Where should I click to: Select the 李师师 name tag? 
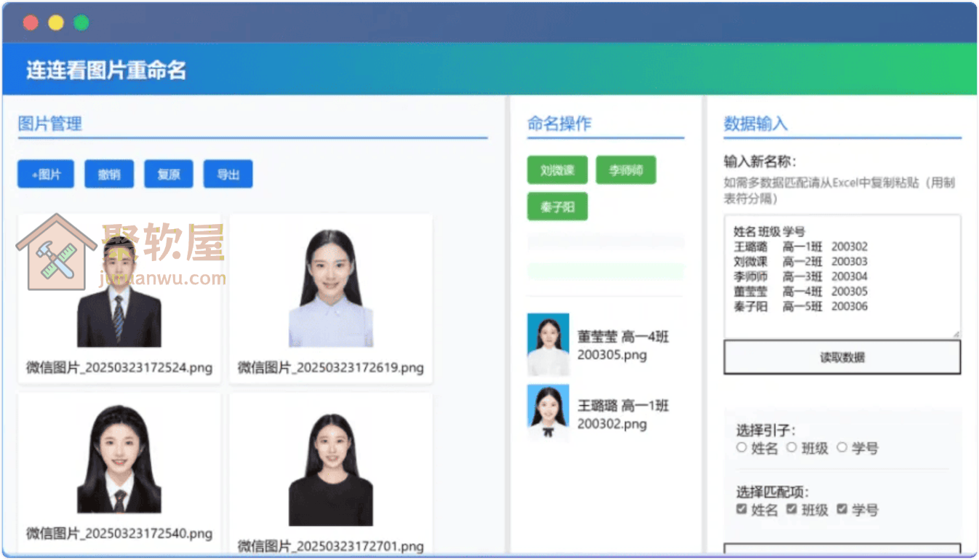(626, 169)
